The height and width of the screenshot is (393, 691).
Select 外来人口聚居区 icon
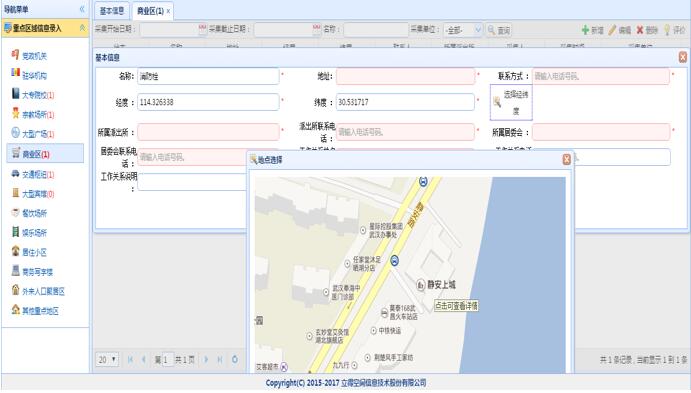click(x=15, y=290)
